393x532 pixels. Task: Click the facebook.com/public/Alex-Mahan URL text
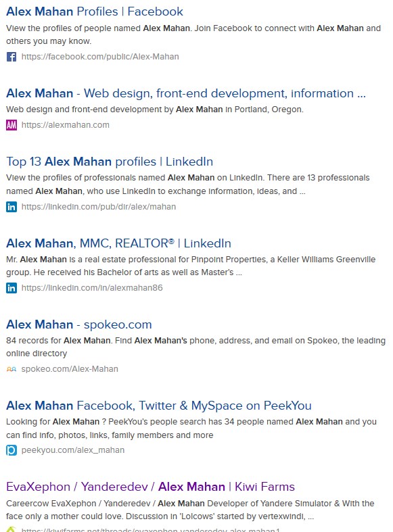100,57
